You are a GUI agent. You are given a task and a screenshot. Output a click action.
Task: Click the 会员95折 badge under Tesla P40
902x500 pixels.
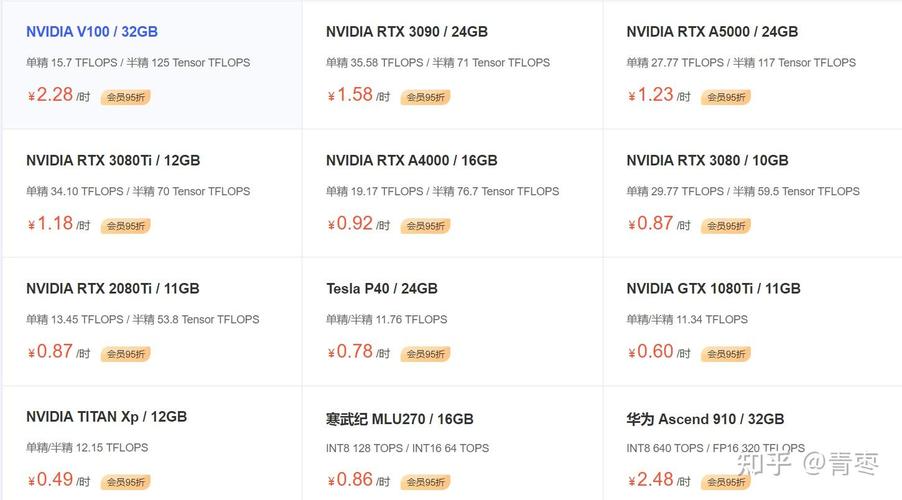426,354
